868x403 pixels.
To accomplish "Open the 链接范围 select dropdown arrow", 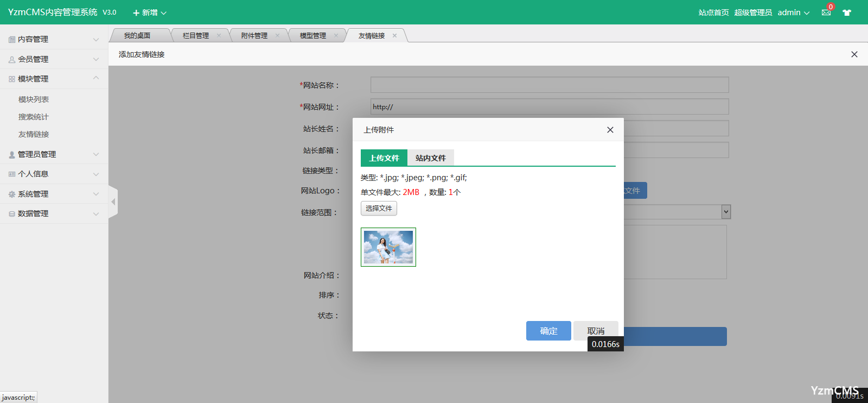I will (726, 212).
